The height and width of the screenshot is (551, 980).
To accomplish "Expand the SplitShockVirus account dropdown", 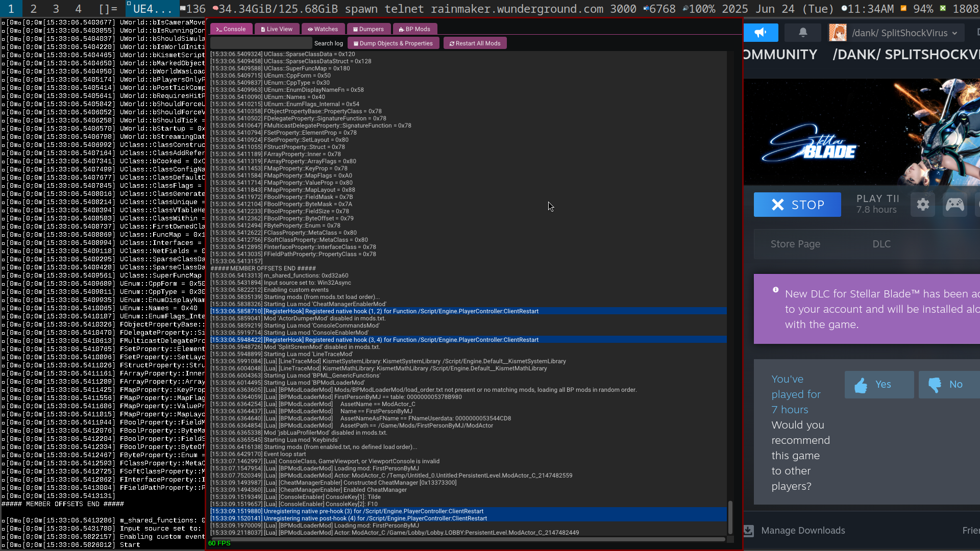I will (x=954, y=33).
